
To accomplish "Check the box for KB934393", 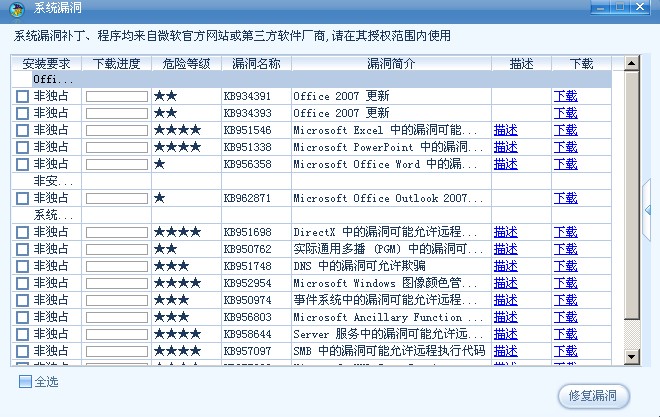I will click(22, 113).
